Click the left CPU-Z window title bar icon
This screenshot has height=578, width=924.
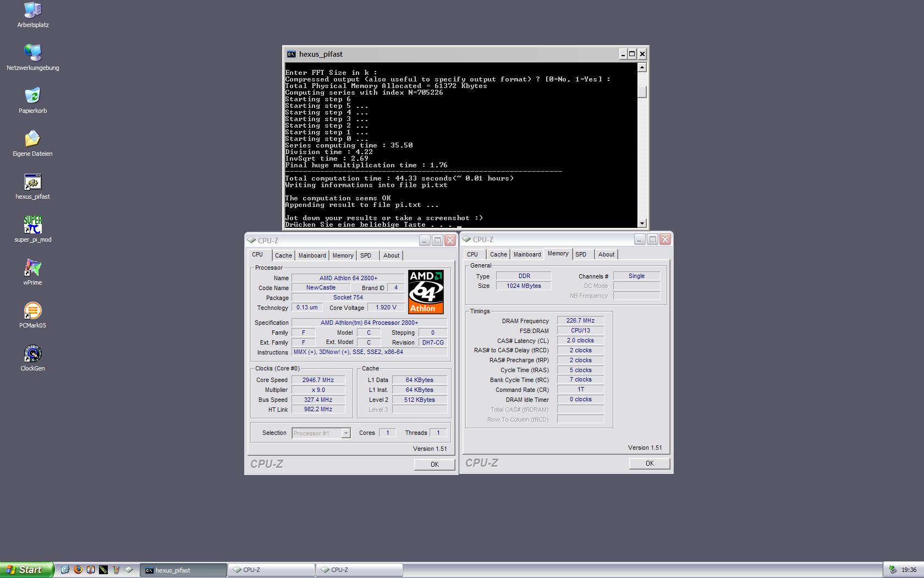[x=251, y=241]
